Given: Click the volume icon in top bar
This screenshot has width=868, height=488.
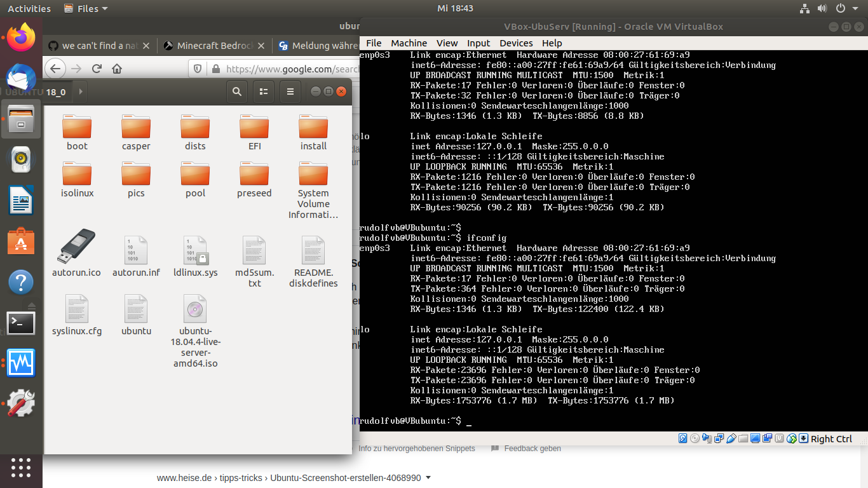Looking at the screenshot, I should pos(822,8).
